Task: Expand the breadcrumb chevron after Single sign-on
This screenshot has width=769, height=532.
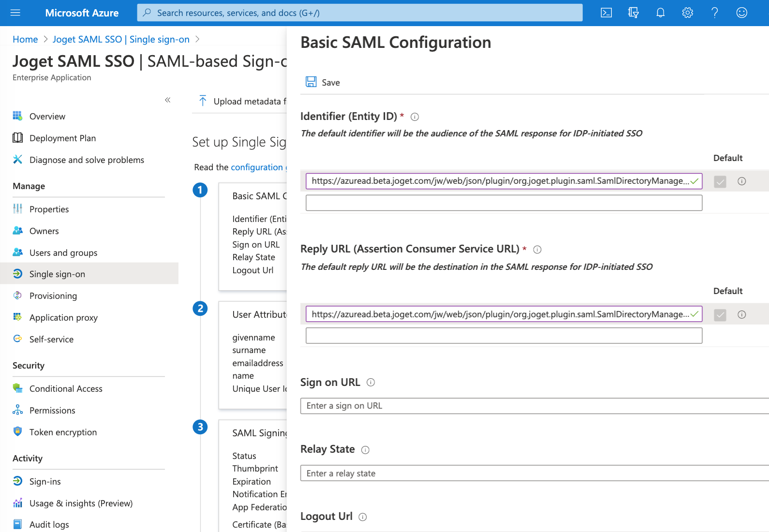Action: [197, 39]
